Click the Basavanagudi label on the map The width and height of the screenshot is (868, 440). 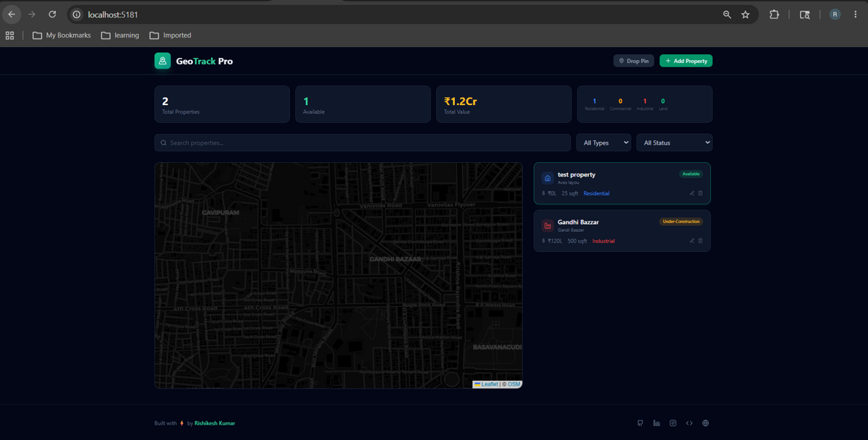[497, 347]
